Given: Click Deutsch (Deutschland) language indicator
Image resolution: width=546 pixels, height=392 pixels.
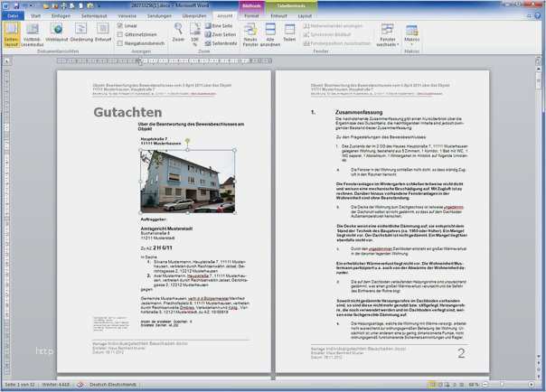Looking at the screenshot, I should click(x=113, y=385).
